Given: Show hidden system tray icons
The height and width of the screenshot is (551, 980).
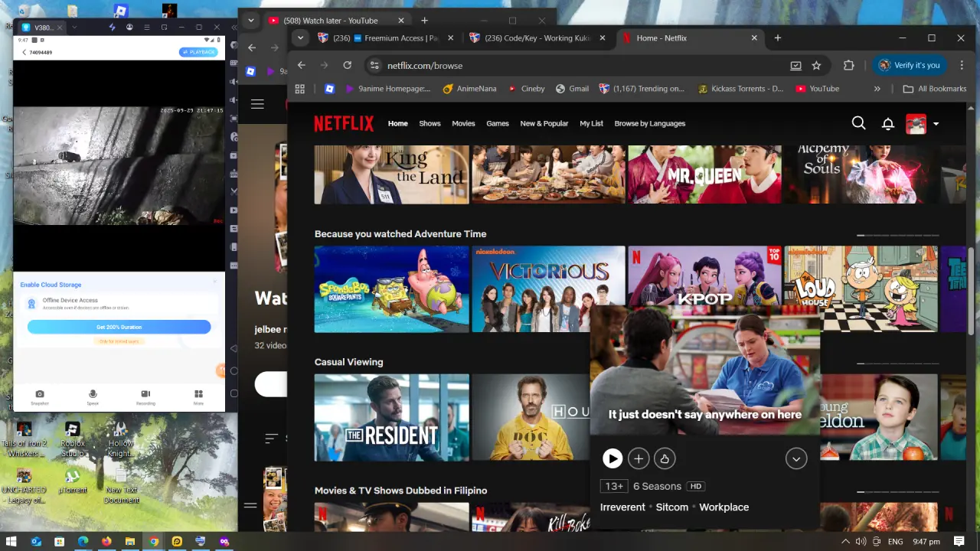Looking at the screenshot, I should click(845, 541).
